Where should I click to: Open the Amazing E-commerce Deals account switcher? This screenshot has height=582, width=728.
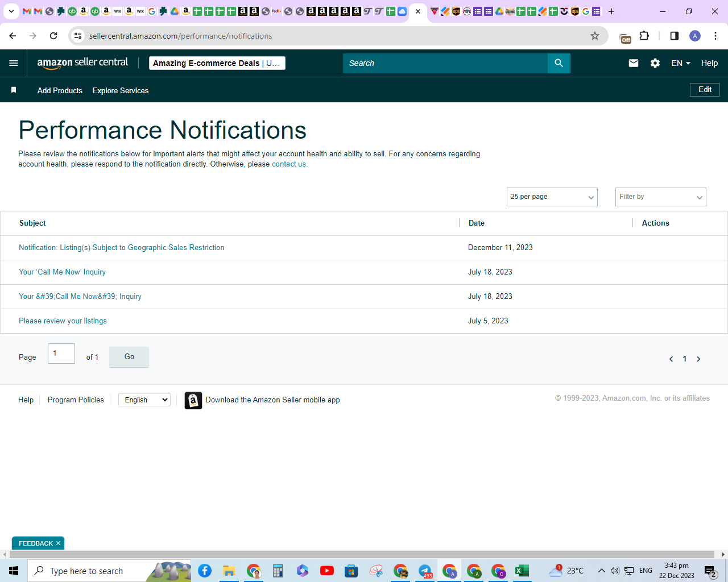coord(217,63)
